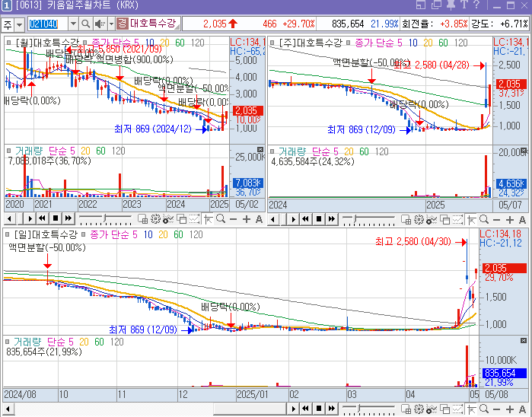
Task: Zoom in weekly chart with plus icon
Action: 510,220
